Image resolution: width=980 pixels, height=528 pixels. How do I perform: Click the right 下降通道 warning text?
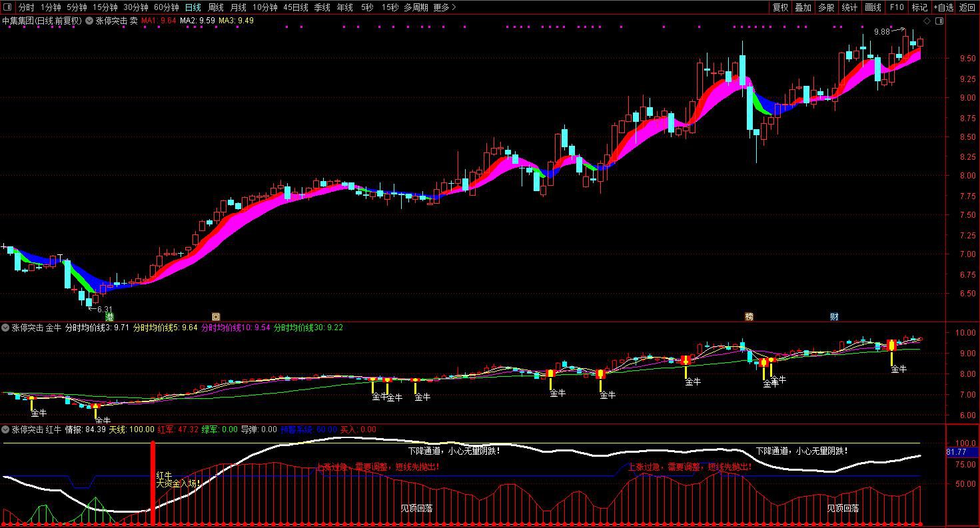pyautogui.click(x=801, y=451)
